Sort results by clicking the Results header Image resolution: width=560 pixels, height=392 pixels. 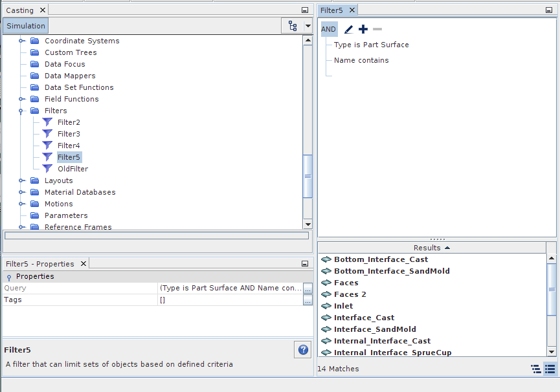pyautogui.click(x=432, y=248)
